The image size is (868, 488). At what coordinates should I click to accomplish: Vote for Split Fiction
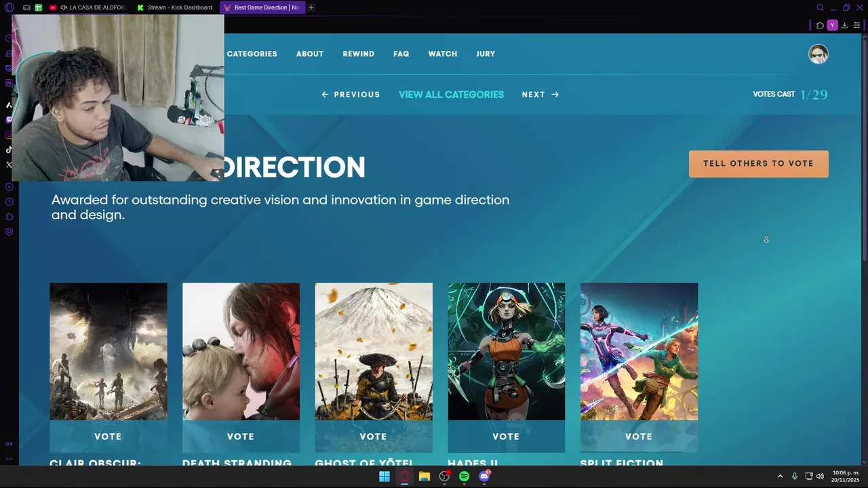[x=639, y=436]
